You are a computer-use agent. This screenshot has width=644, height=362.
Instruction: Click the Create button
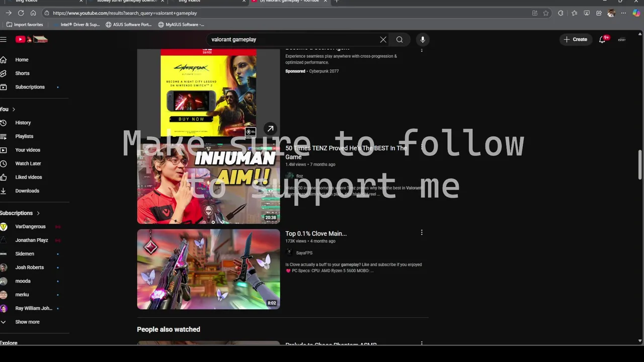pyautogui.click(x=576, y=39)
